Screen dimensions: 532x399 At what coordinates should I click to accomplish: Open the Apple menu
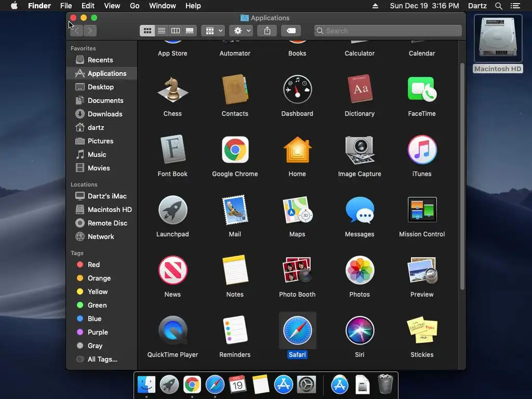tap(14, 6)
